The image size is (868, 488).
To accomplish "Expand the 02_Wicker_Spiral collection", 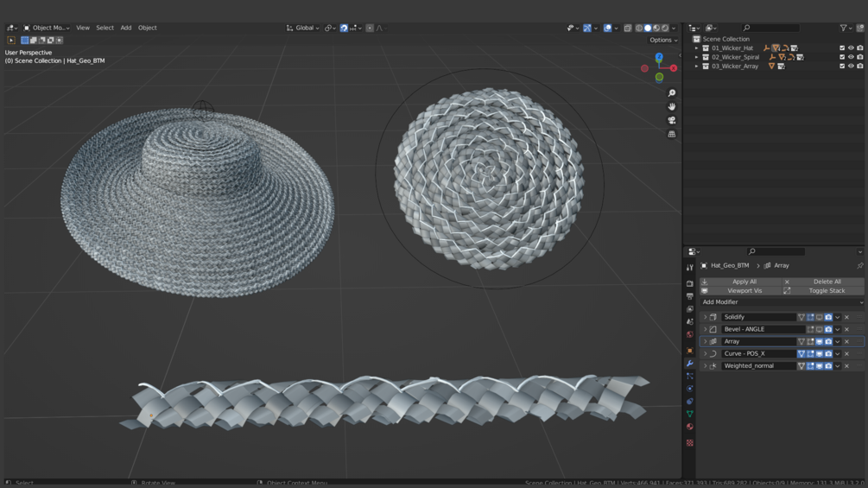I will coord(697,57).
